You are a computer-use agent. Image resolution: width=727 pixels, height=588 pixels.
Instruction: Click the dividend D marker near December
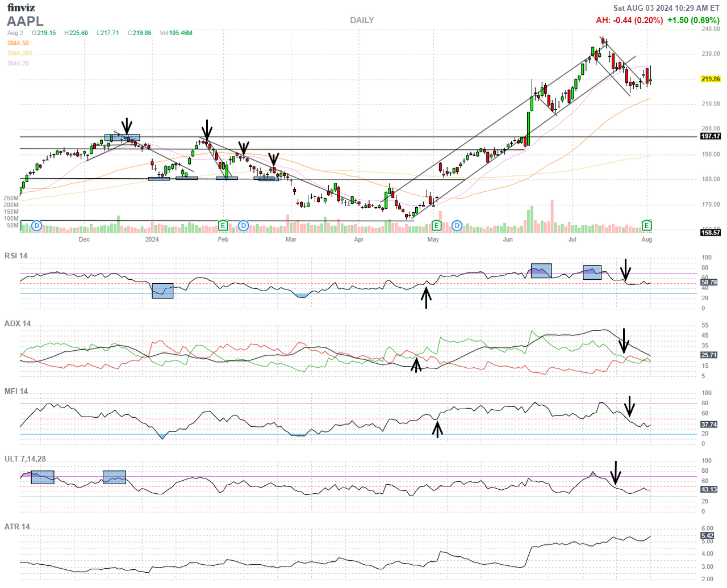37,226
